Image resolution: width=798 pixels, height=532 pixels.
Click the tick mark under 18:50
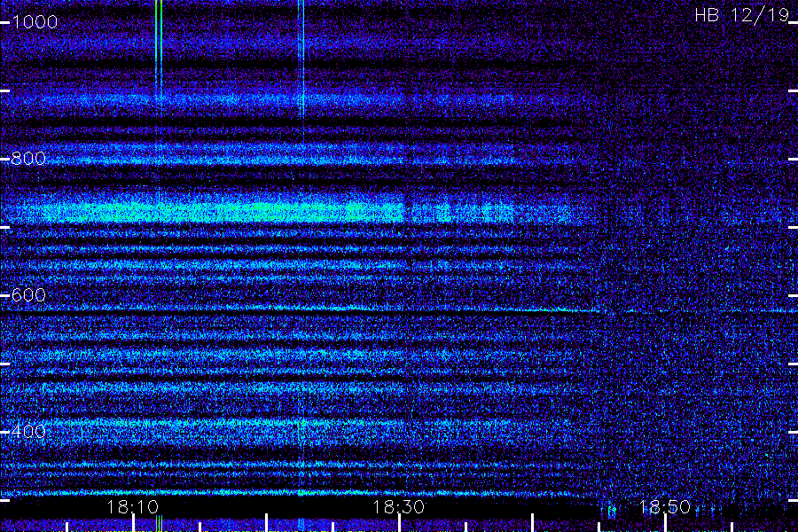pyautogui.click(x=665, y=523)
